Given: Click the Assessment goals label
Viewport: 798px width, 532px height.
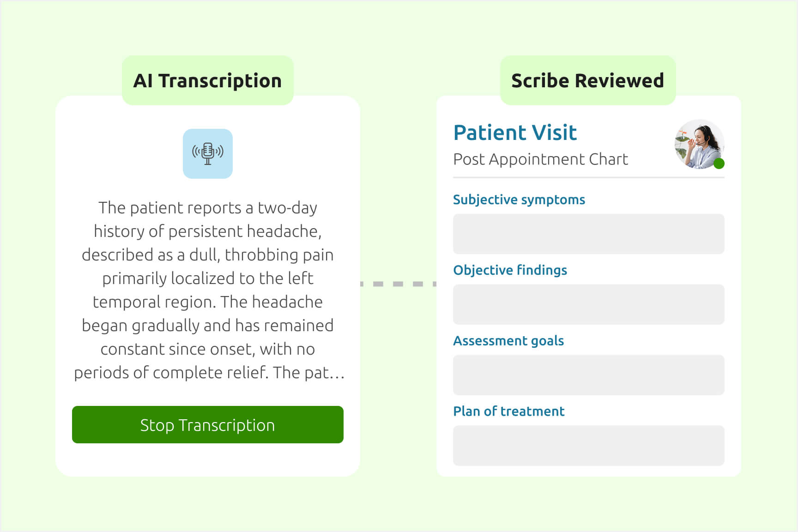Looking at the screenshot, I should (508, 341).
